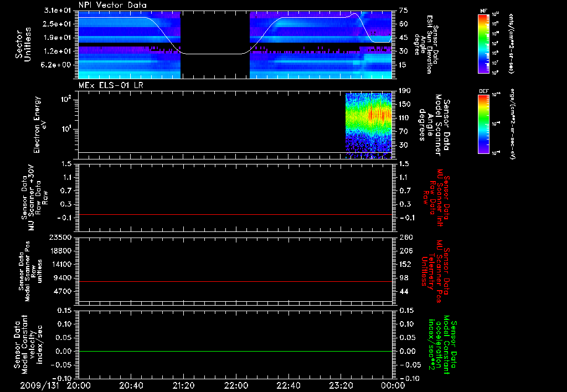Click the 260 telemetry tick label
The width and height of the screenshot is (567, 392).
405,238
